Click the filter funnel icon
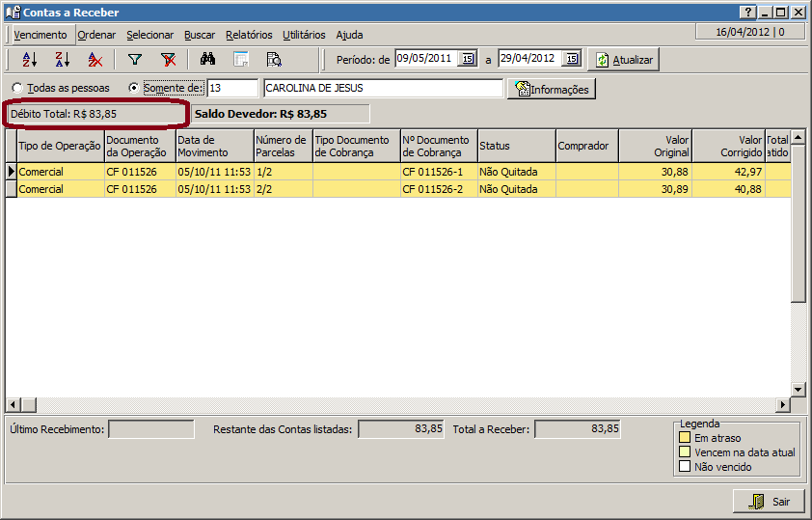This screenshot has height=520, width=812. click(135, 60)
